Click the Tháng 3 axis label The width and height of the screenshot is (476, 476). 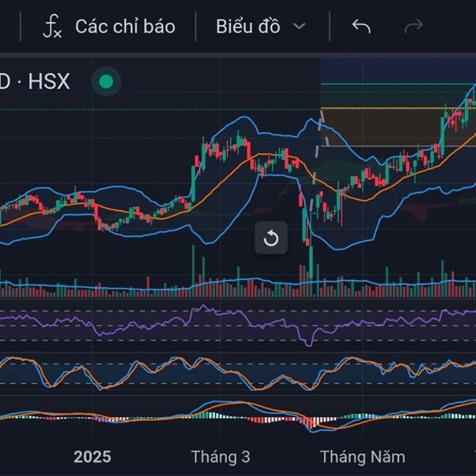click(221, 457)
